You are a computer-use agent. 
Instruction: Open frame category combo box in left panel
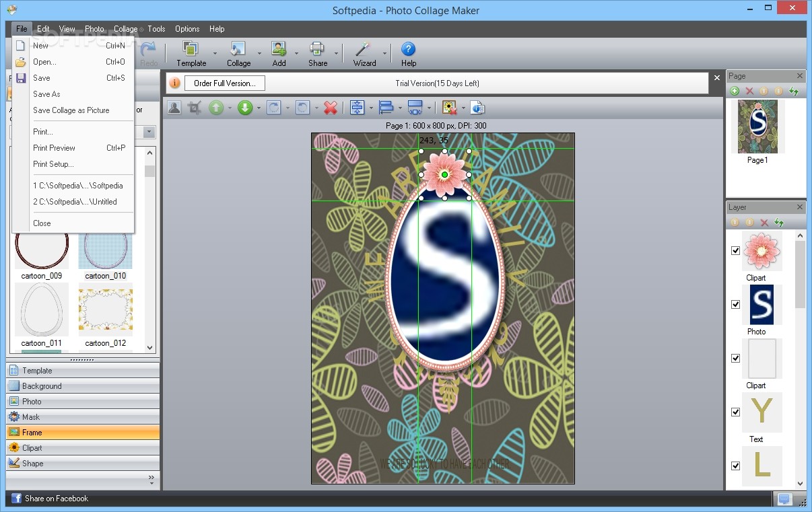pos(149,132)
